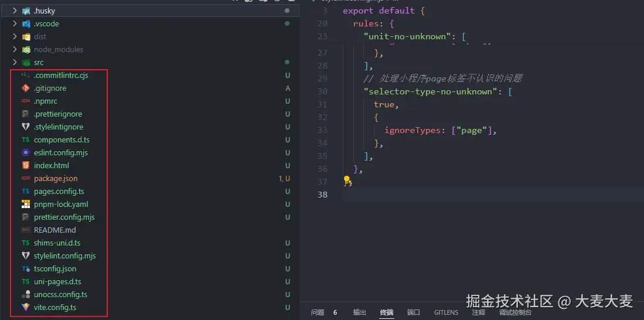Click the git icon beside .gitignore
Image resolution: width=644 pixels, height=320 pixels.
[26, 88]
